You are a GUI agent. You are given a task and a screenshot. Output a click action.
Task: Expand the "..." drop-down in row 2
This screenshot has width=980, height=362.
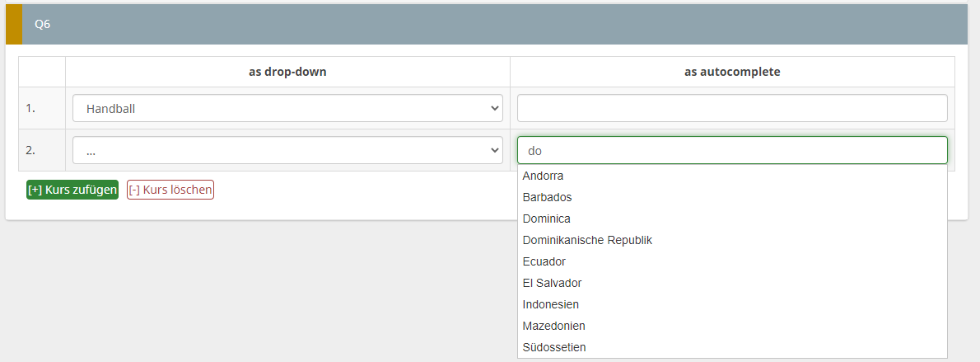click(x=287, y=150)
